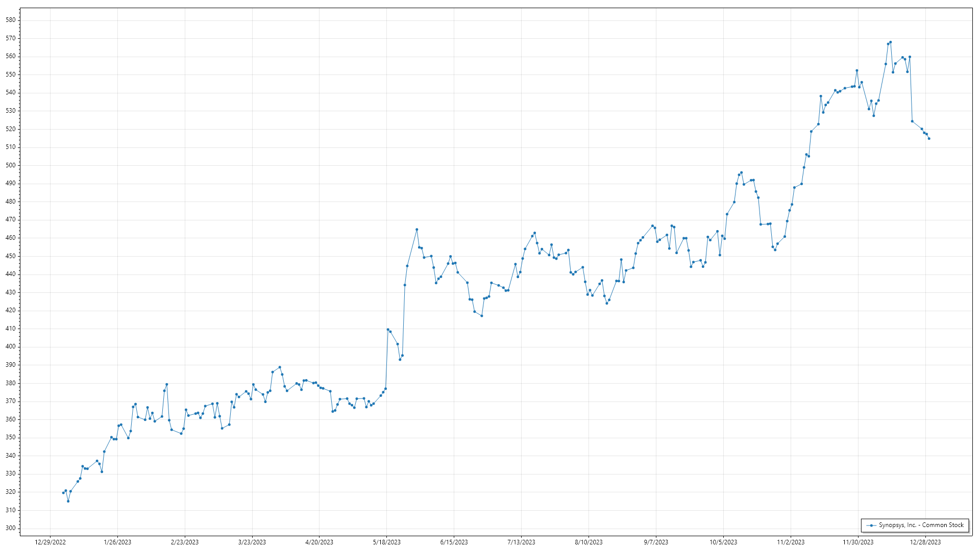The width and height of the screenshot is (980, 551).
Task: Click the 440 y-axis price label
Action: coord(10,274)
